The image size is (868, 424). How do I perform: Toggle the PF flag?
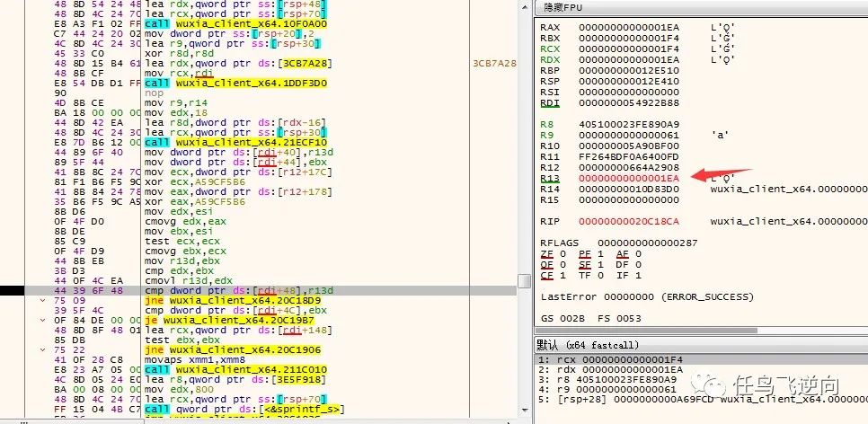coord(586,254)
